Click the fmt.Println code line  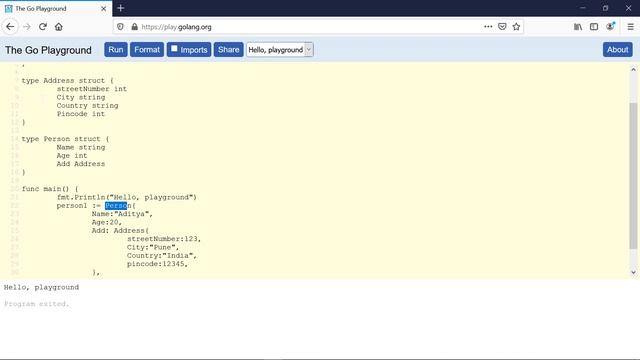(x=127, y=198)
